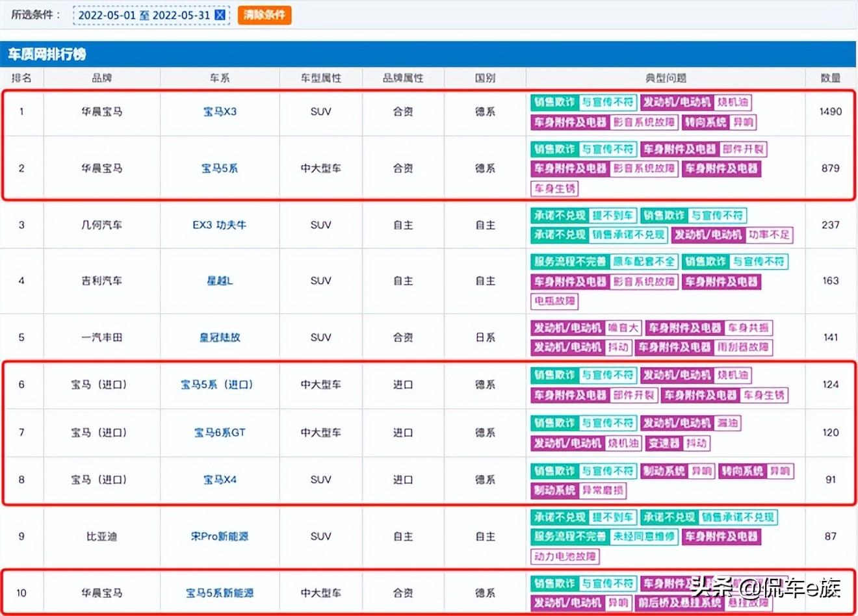The image size is (858, 616).
Task: Click 漏油 tag in 宝马6系GT row
Action: 727,423
